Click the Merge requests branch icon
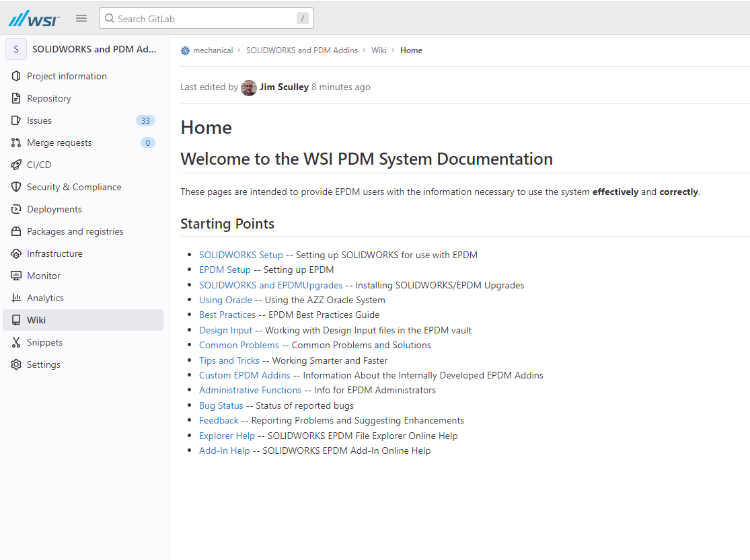 pyautogui.click(x=16, y=143)
